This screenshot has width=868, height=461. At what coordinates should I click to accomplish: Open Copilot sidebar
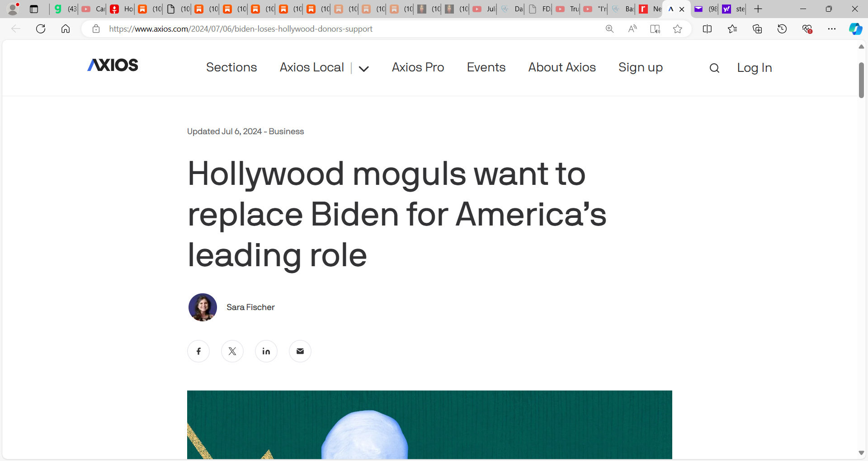tap(855, 29)
